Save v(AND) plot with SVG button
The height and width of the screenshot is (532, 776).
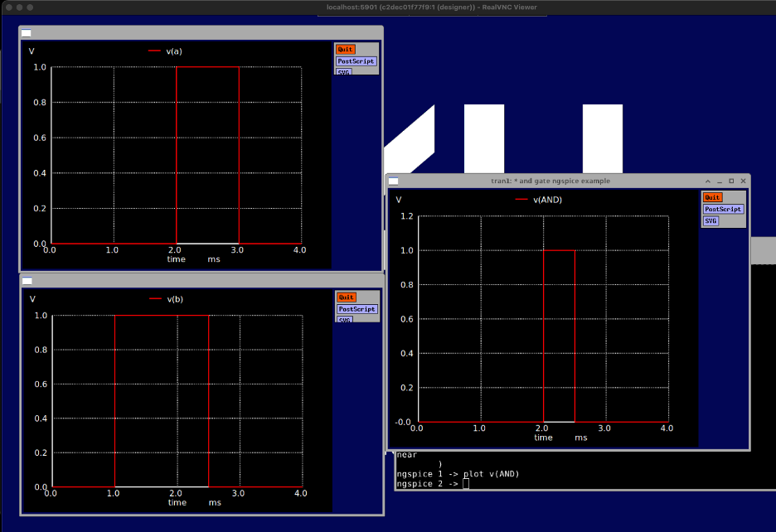pyautogui.click(x=711, y=221)
